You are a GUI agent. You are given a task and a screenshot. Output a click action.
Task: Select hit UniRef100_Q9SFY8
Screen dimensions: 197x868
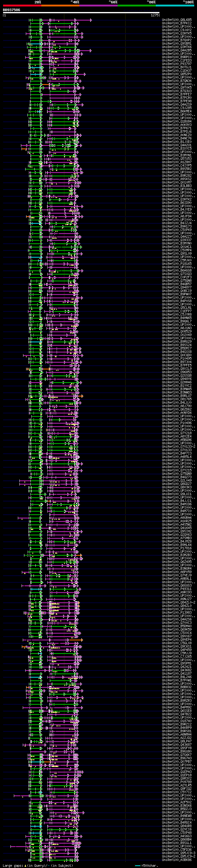177,748
